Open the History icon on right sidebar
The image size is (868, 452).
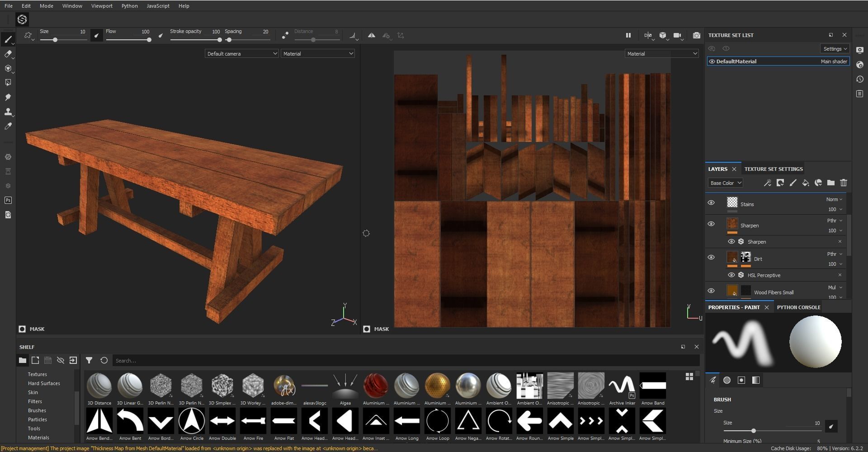860,79
